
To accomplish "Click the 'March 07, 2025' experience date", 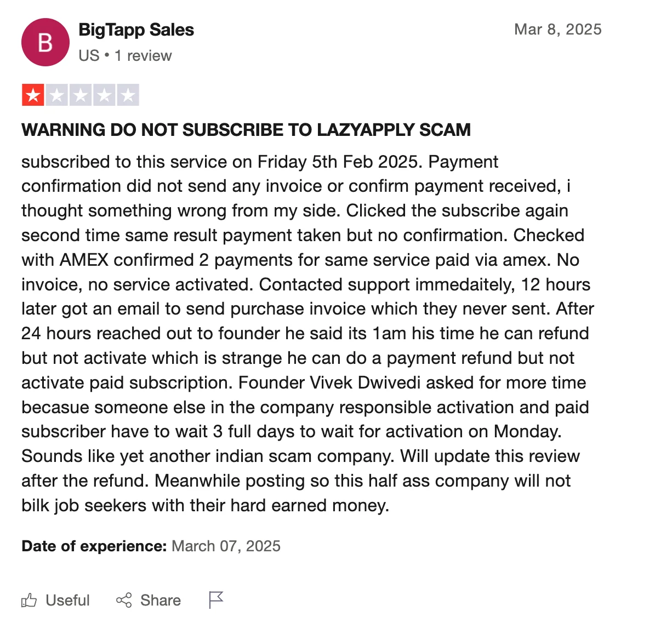I will 226,546.
